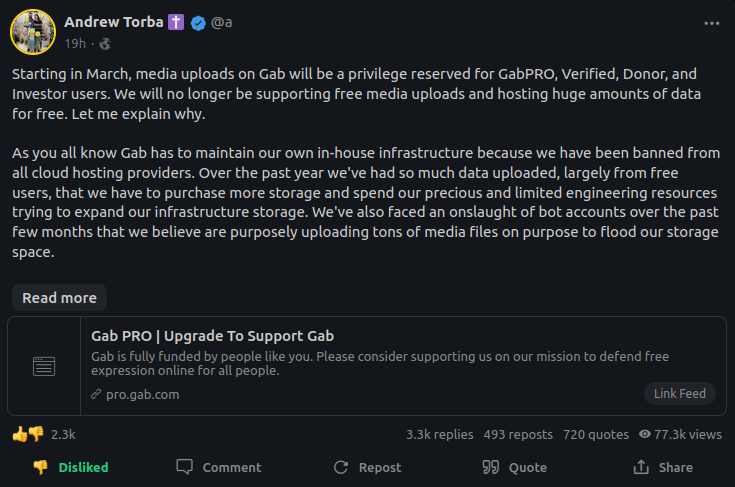Open the pro.gab.com URL link

point(135,395)
